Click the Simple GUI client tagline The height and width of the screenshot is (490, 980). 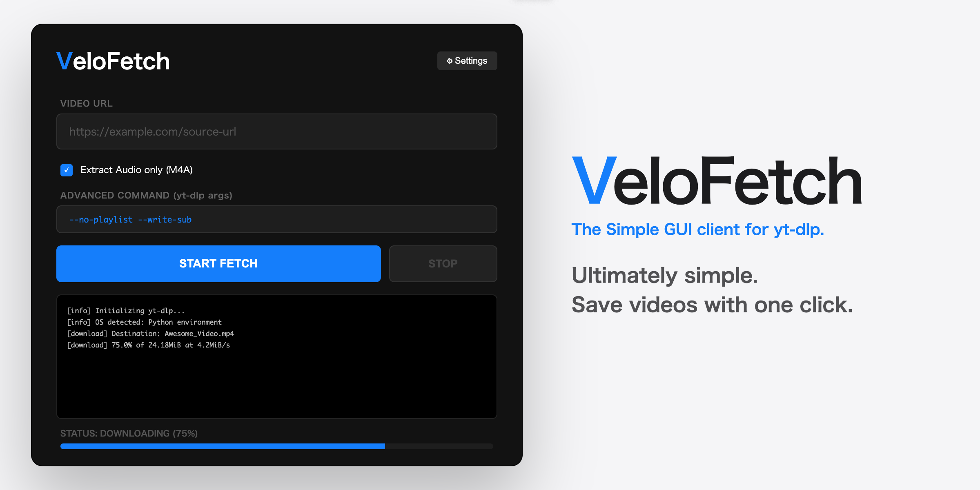(x=697, y=229)
